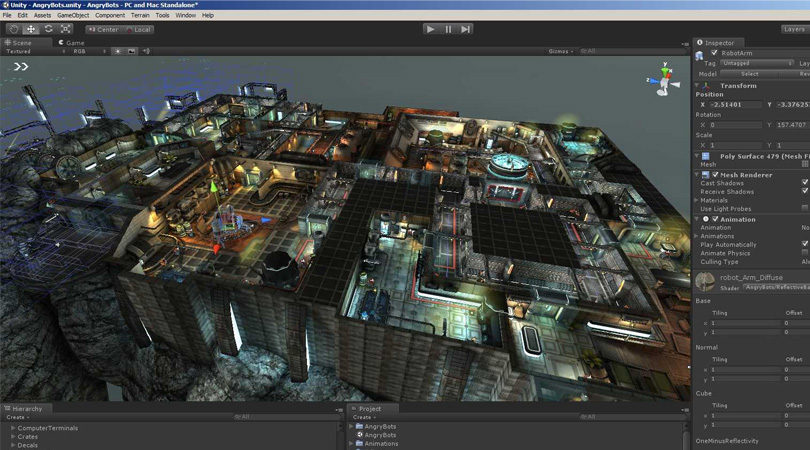Toggle Local handle rotation button
The width and height of the screenshot is (810, 450).
tap(138, 29)
